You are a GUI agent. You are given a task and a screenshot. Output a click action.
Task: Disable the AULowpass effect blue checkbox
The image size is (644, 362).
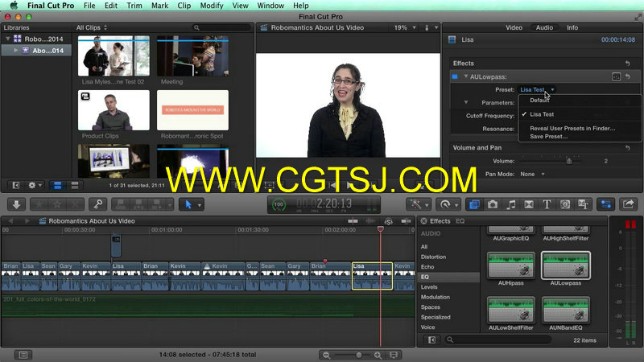pos(455,76)
